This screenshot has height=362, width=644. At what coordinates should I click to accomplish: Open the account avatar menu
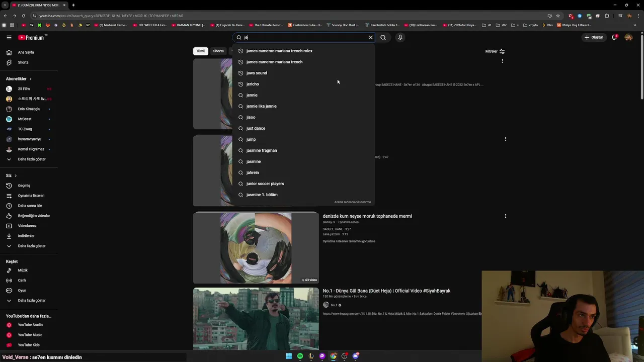(x=628, y=37)
